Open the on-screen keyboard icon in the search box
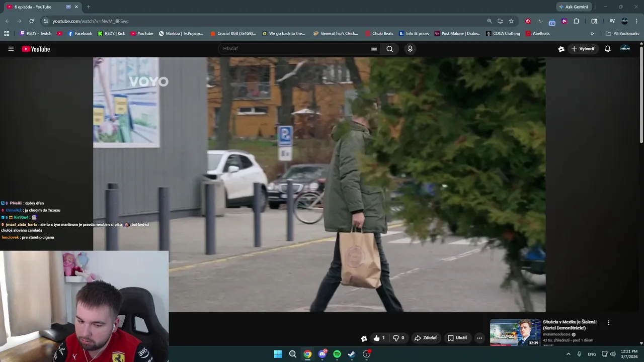The image size is (644, 362). 374,49
